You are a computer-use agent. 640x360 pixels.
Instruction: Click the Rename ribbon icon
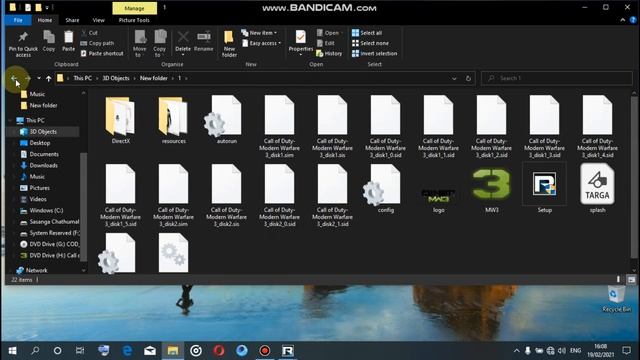[x=204, y=41]
